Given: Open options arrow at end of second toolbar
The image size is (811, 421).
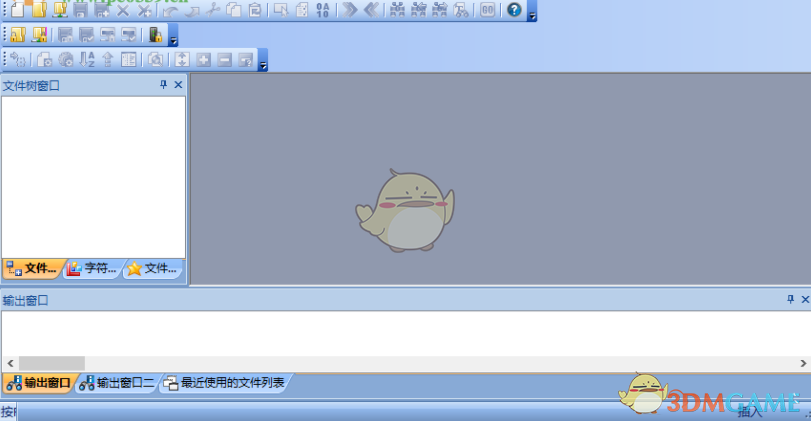Looking at the screenshot, I should pos(174,38).
